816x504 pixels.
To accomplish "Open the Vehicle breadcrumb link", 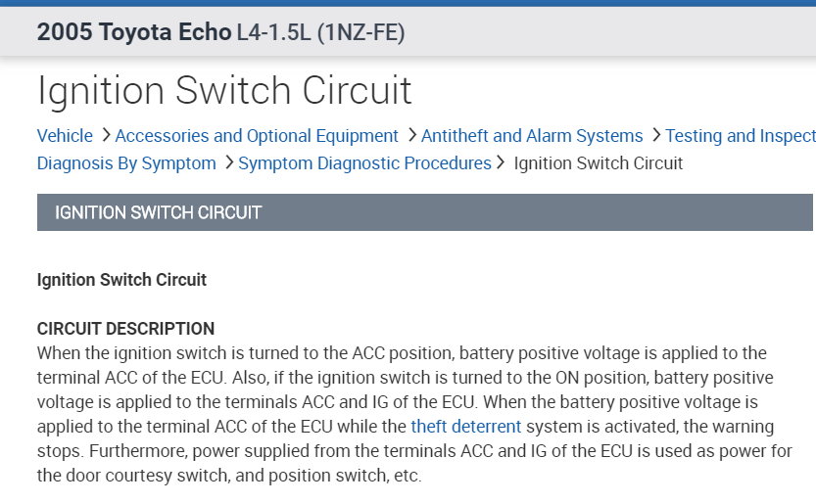I will tap(65, 136).
